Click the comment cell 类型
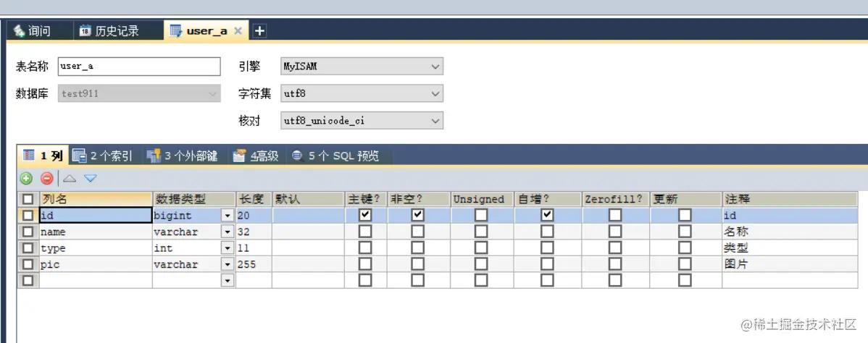Screen dimensions: 868x343 click(790, 248)
